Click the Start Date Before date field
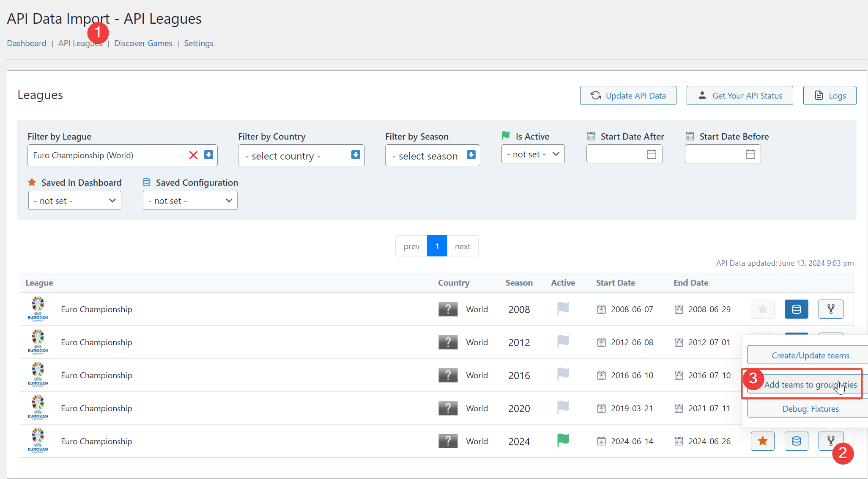The width and height of the screenshot is (868, 479). click(x=723, y=154)
